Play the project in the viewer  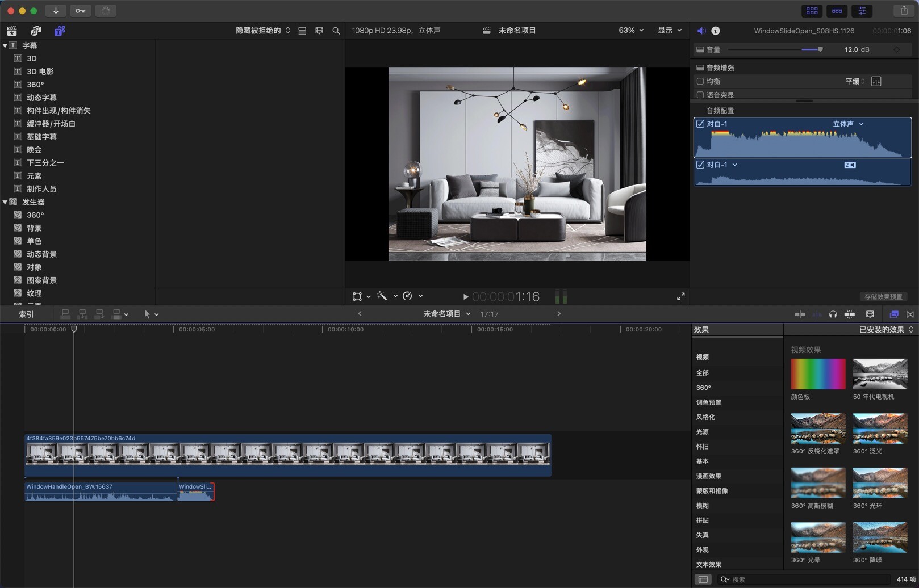pos(465,297)
